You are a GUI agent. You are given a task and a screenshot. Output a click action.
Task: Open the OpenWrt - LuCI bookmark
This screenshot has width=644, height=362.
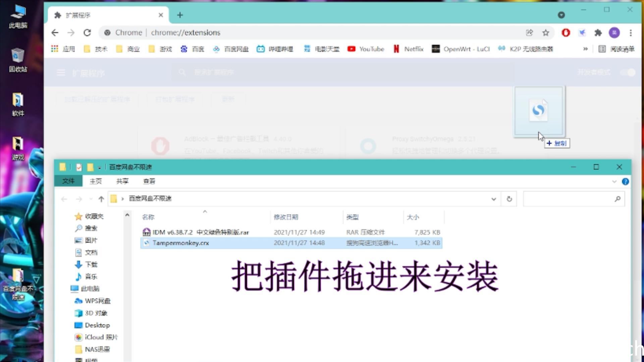pos(461,49)
